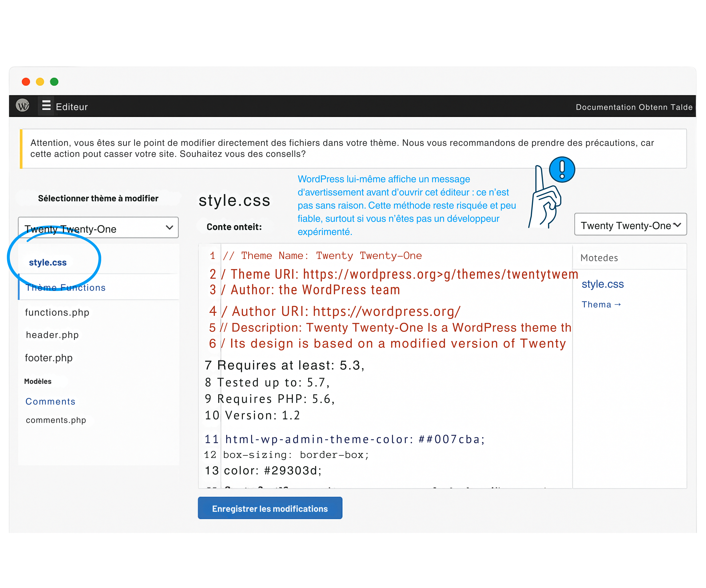Click code line 10 Version: 1.2
706x588 pixels.
pos(252,416)
